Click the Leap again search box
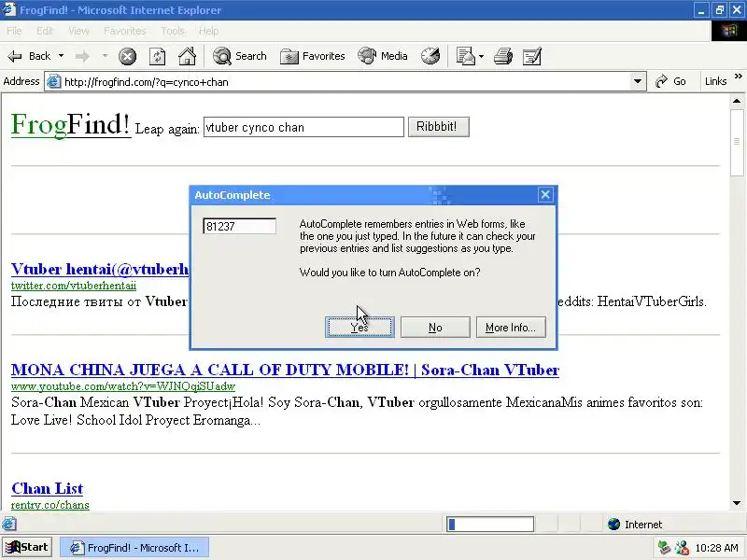747x560 pixels. [303, 127]
